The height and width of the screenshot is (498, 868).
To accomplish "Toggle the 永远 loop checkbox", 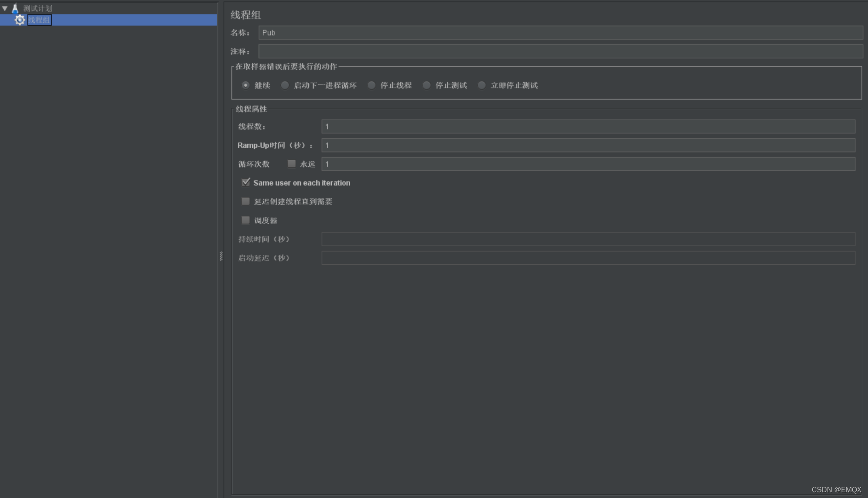I will click(291, 163).
